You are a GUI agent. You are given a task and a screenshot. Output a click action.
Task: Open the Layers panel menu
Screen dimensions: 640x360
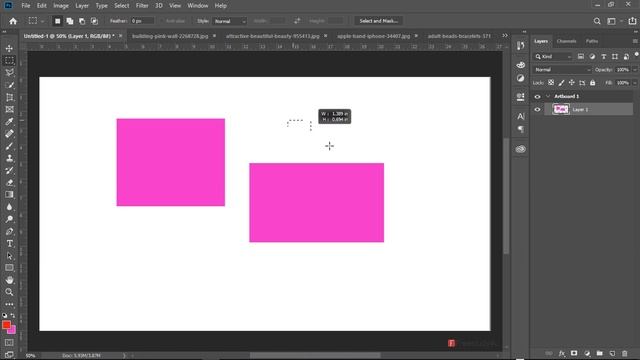[635, 41]
